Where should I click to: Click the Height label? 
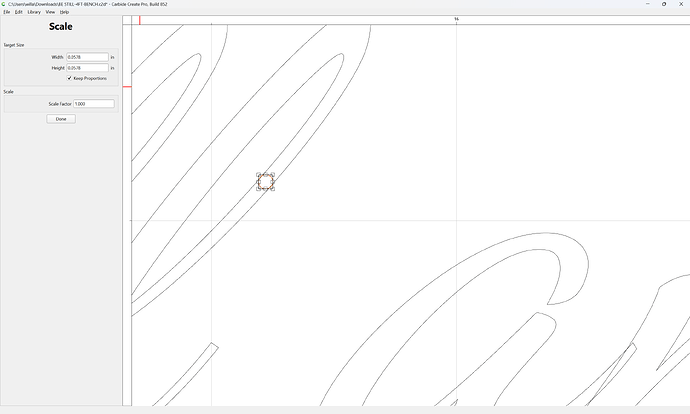tap(58, 68)
